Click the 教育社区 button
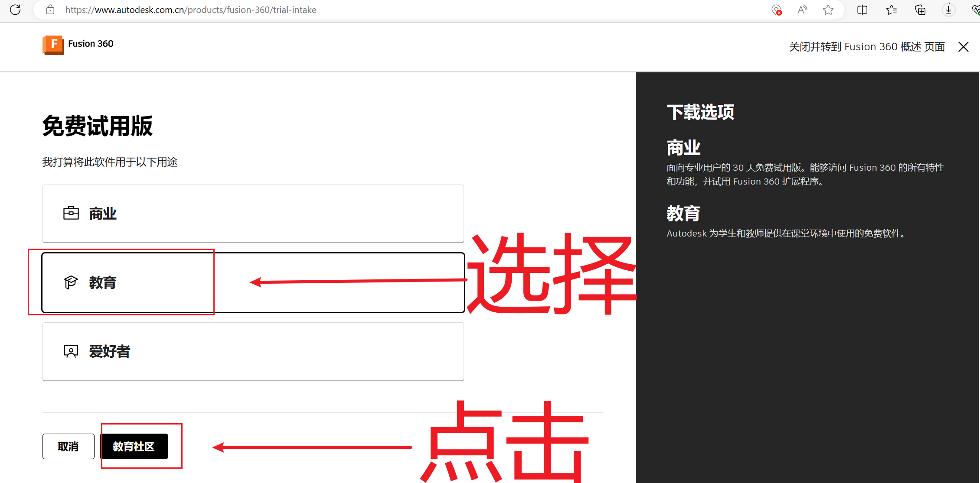The height and width of the screenshot is (483, 980). (x=134, y=446)
